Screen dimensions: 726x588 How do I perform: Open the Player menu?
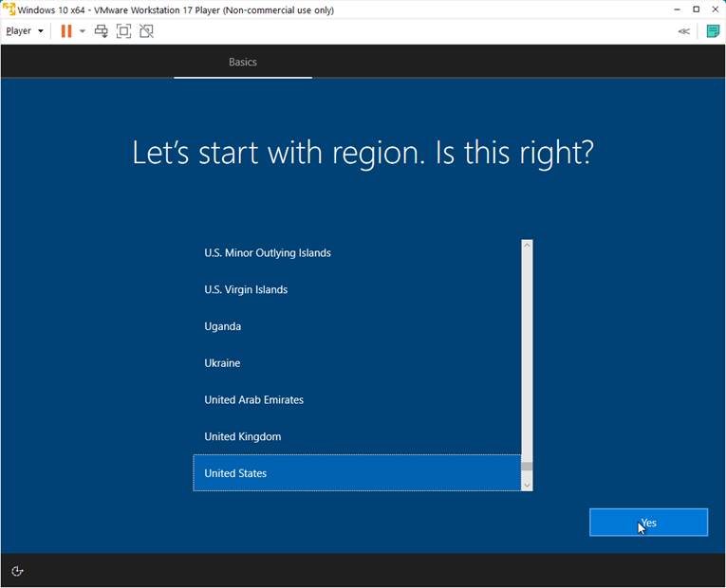click(24, 31)
